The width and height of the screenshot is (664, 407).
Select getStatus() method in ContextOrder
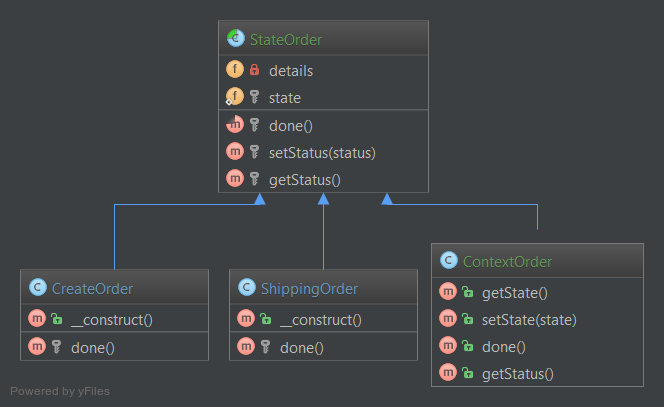517,374
